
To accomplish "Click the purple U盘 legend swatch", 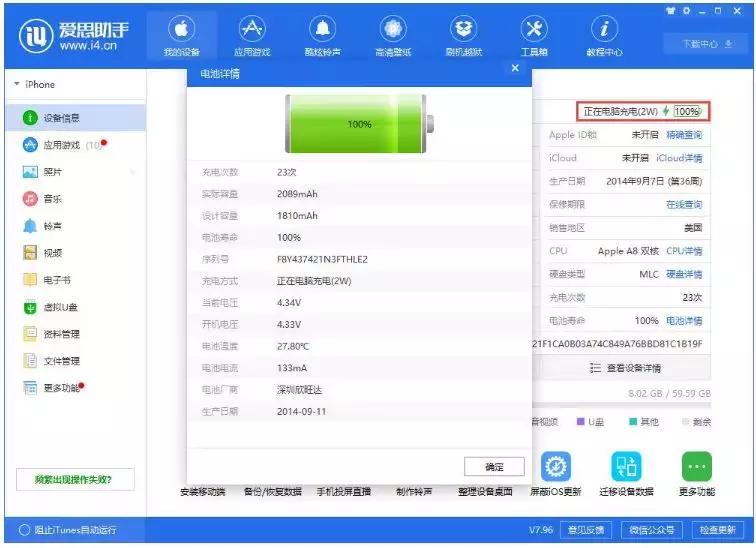I will [x=580, y=422].
